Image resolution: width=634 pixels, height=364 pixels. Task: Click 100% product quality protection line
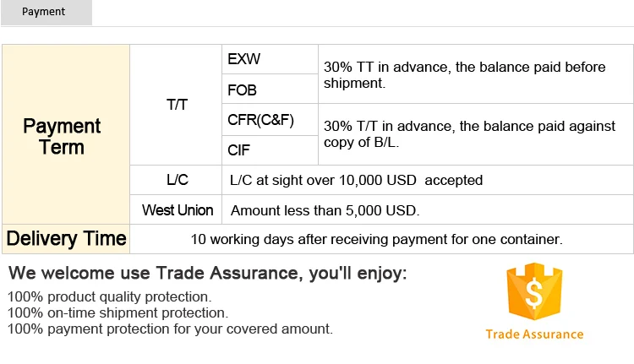pyautogui.click(x=109, y=297)
